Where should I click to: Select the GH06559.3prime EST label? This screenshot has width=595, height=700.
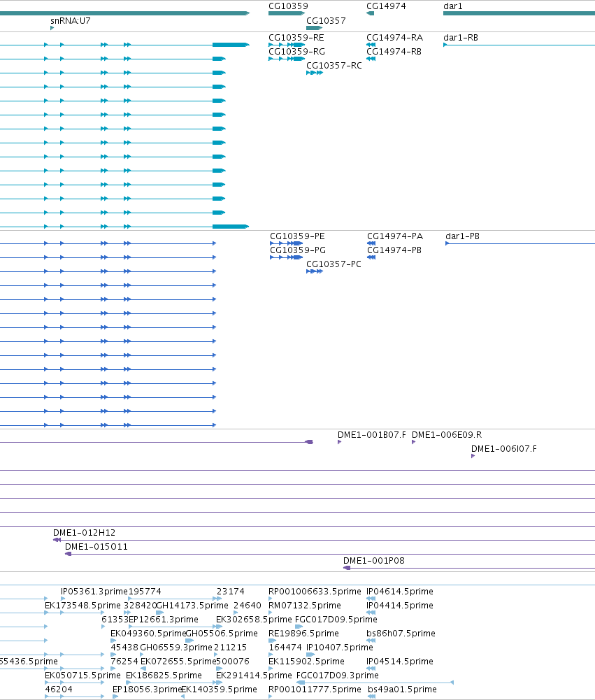click(176, 648)
